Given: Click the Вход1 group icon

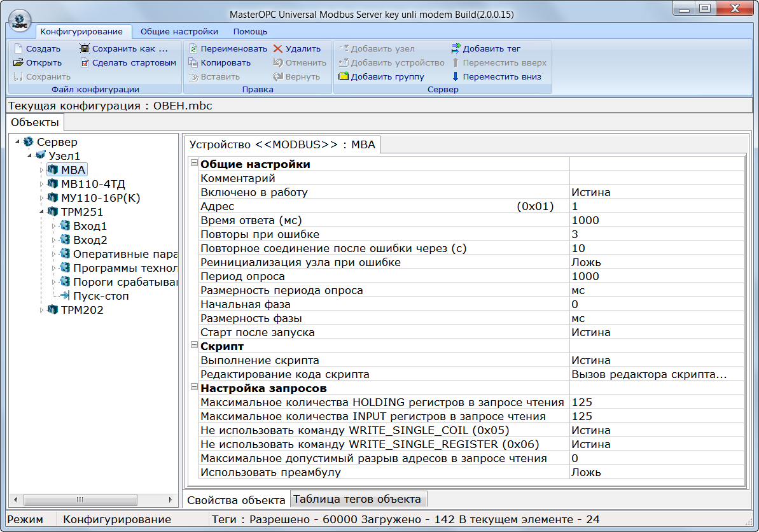Looking at the screenshot, I should click(x=65, y=225).
